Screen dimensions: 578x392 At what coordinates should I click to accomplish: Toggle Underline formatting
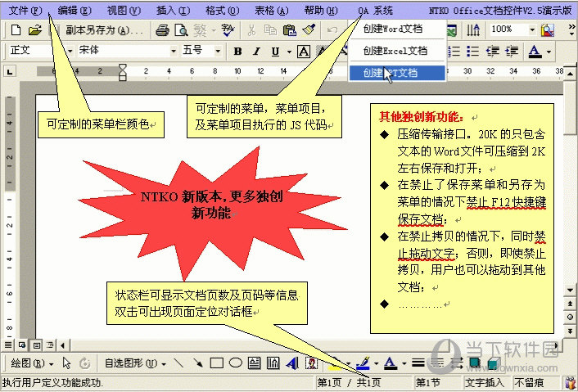pos(275,52)
